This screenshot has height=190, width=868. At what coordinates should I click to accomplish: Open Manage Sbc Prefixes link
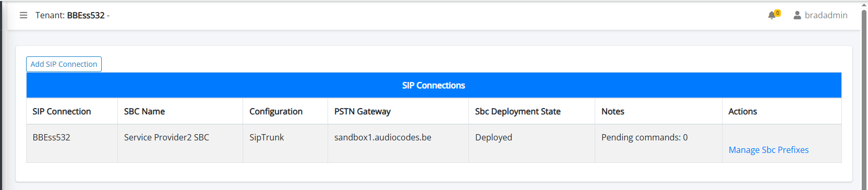(x=768, y=150)
